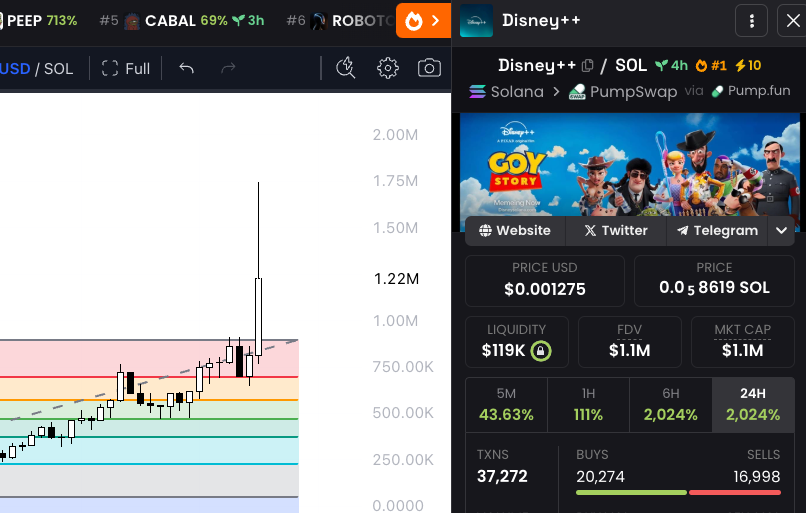806x513 pixels.
Task: Select the 5M timeframe tab
Action: (x=506, y=405)
